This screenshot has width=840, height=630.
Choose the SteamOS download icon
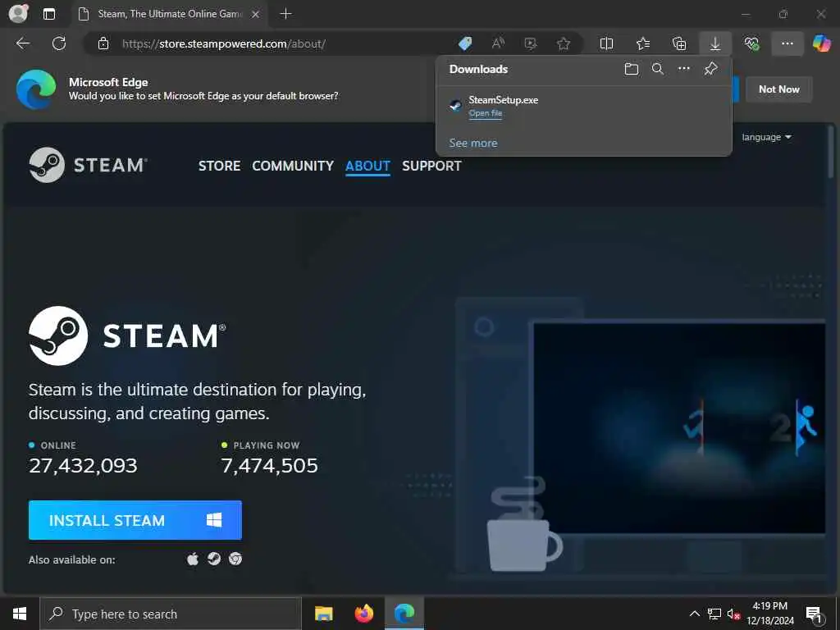coord(214,559)
